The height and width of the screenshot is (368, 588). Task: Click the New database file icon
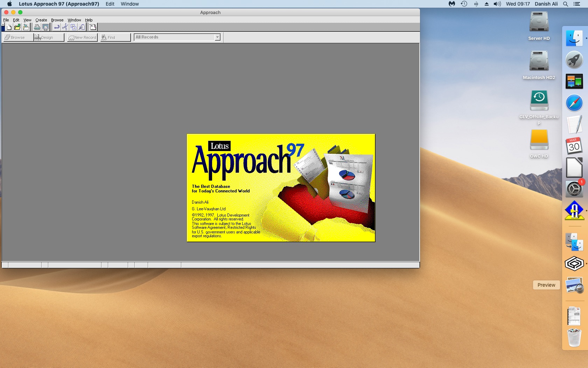[x=9, y=27]
